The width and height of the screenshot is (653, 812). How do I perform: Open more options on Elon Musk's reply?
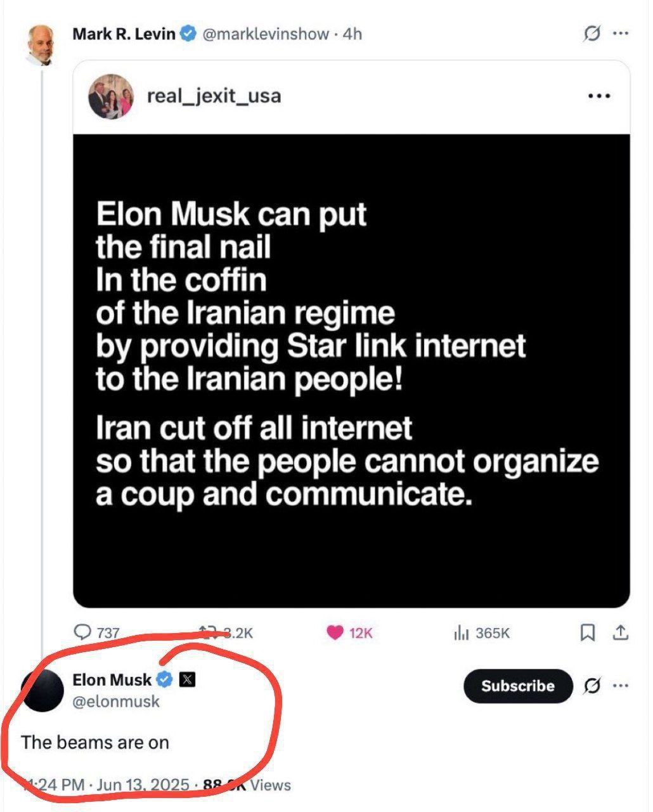[x=621, y=686]
